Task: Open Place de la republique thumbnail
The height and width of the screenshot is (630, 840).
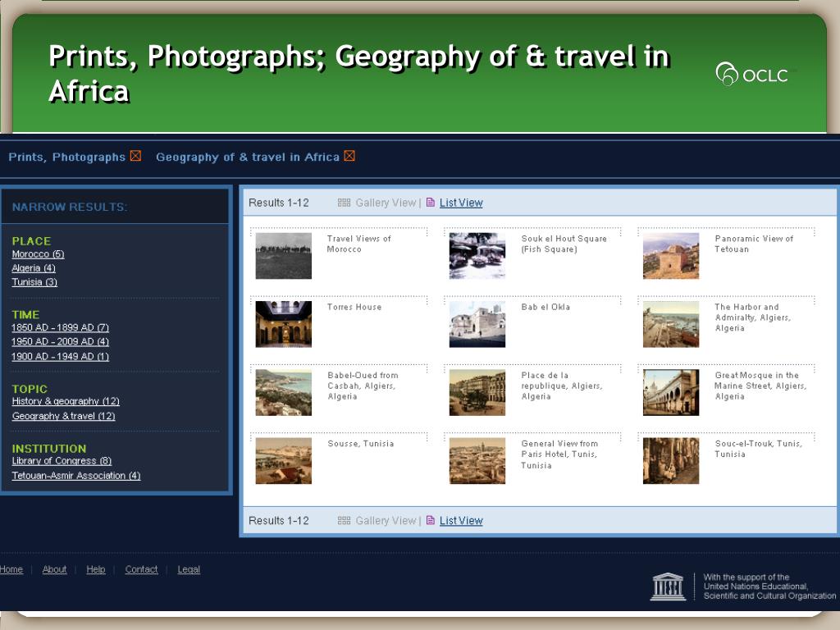Action: point(477,393)
